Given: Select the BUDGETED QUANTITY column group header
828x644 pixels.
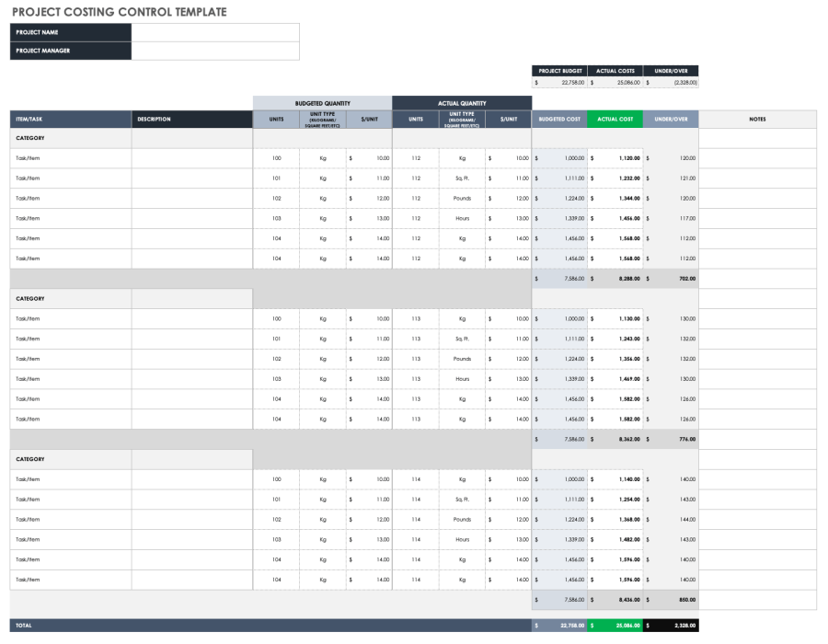Looking at the screenshot, I should (322, 102).
